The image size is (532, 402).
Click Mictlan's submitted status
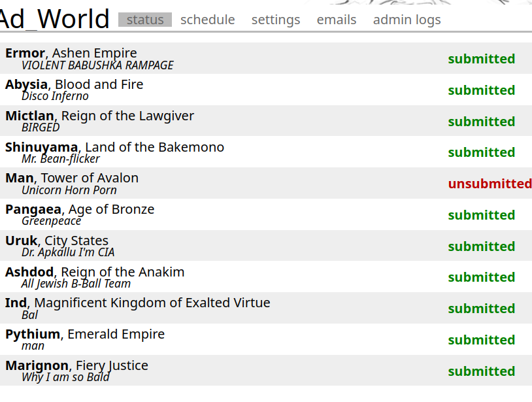(481, 121)
